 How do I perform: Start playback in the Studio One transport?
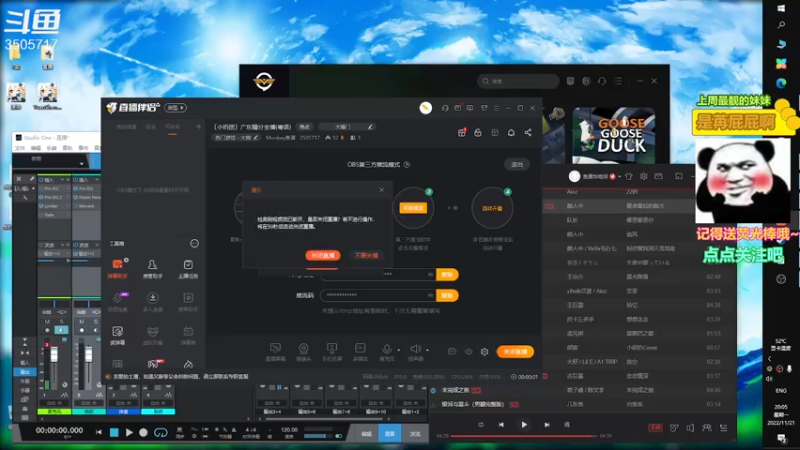pos(129,433)
